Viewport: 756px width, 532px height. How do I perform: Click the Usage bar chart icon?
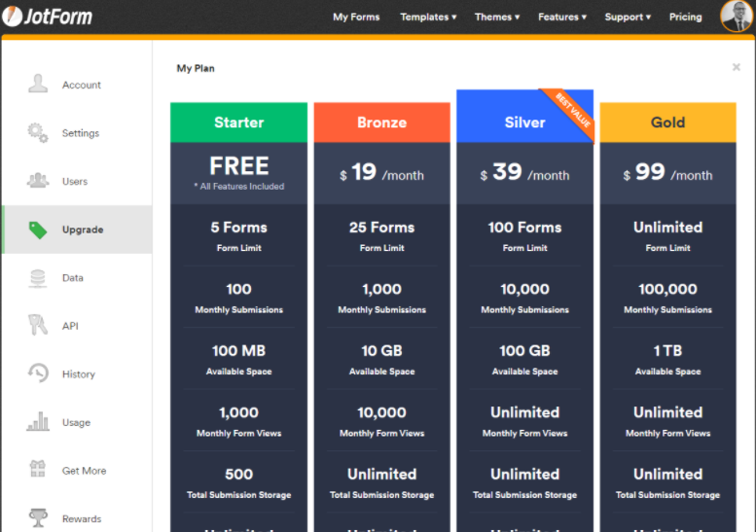click(38, 422)
